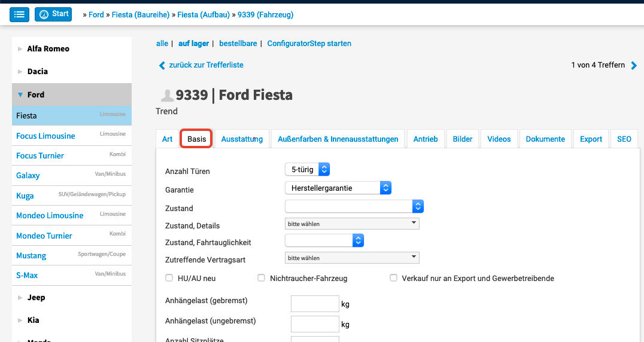Click the Start dashboard button
Viewport: 644px width, 342px height.
tap(53, 14)
